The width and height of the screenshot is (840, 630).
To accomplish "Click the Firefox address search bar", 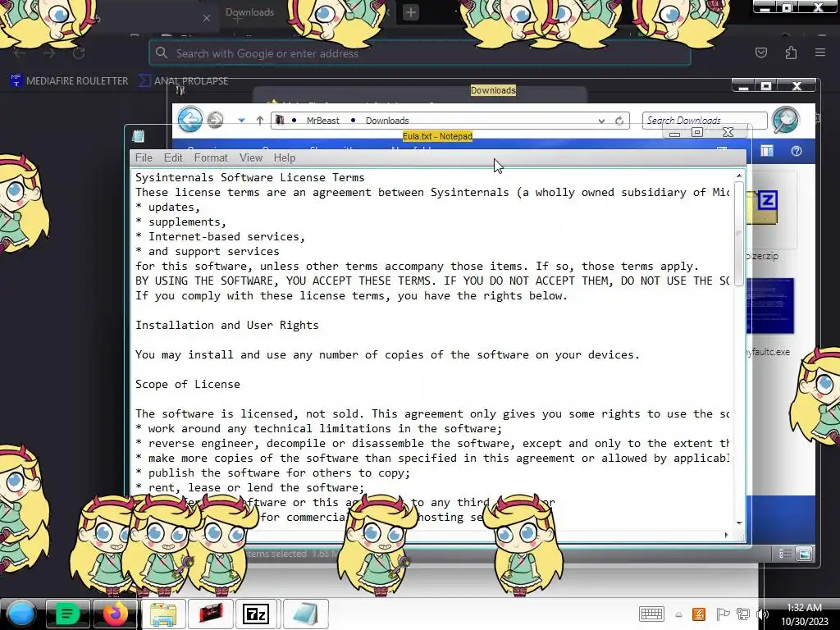I will (x=419, y=53).
